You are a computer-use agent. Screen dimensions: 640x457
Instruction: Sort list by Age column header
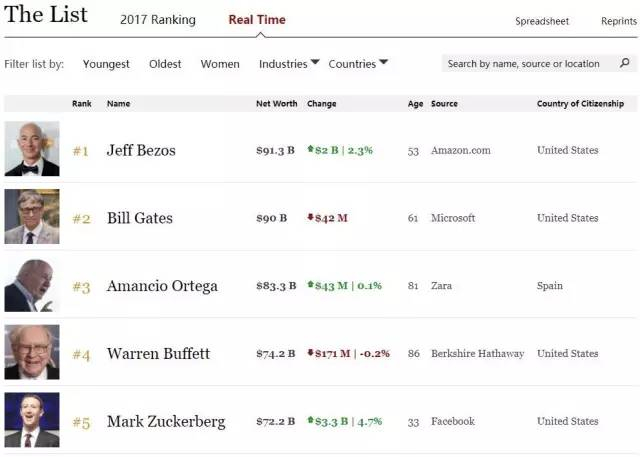415,104
